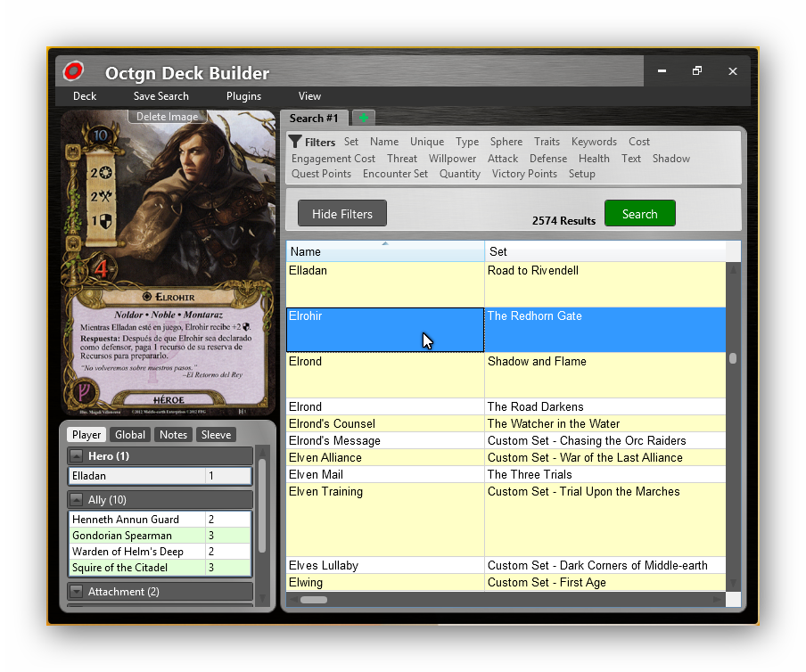Expand the Attachment (2) section
This screenshot has height=672, width=806.
tap(77, 591)
